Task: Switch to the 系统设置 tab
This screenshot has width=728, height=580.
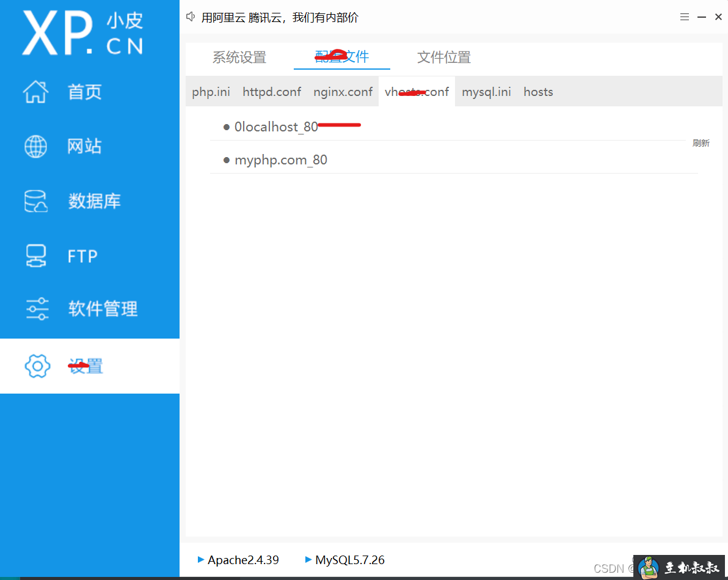Action: click(239, 57)
